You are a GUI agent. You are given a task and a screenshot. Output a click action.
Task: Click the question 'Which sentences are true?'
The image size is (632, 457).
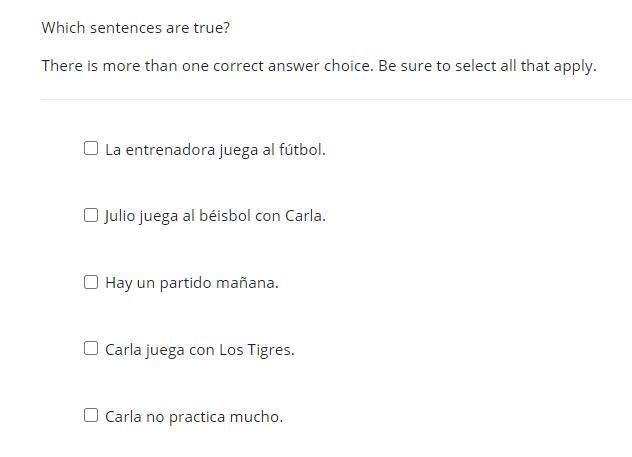pyautogui.click(x=136, y=28)
